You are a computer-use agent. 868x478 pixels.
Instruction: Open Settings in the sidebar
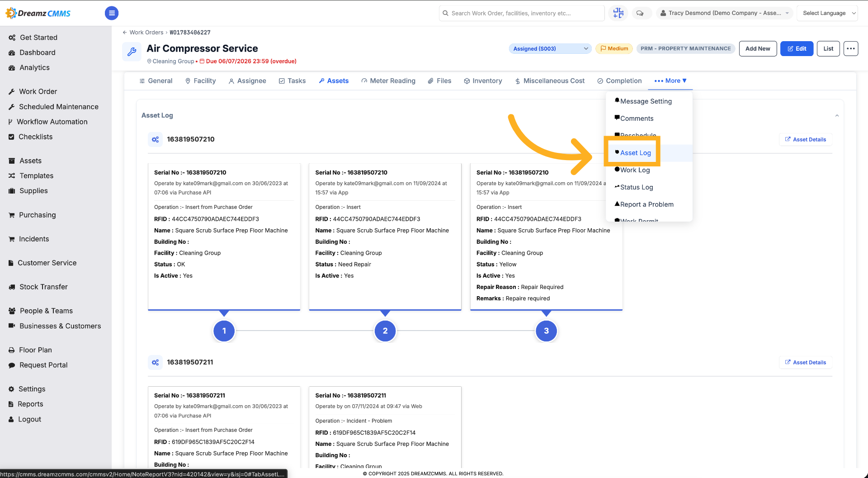click(32, 389)
